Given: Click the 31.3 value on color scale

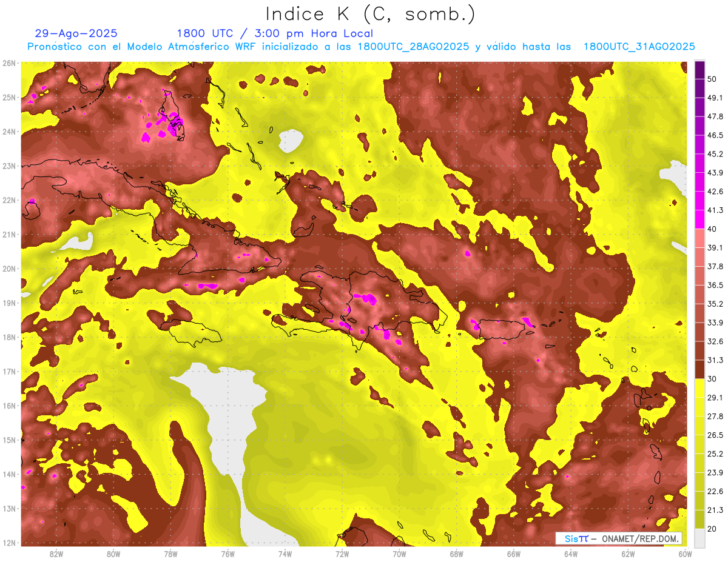Looking at the screenshot, I should point(715,360).
